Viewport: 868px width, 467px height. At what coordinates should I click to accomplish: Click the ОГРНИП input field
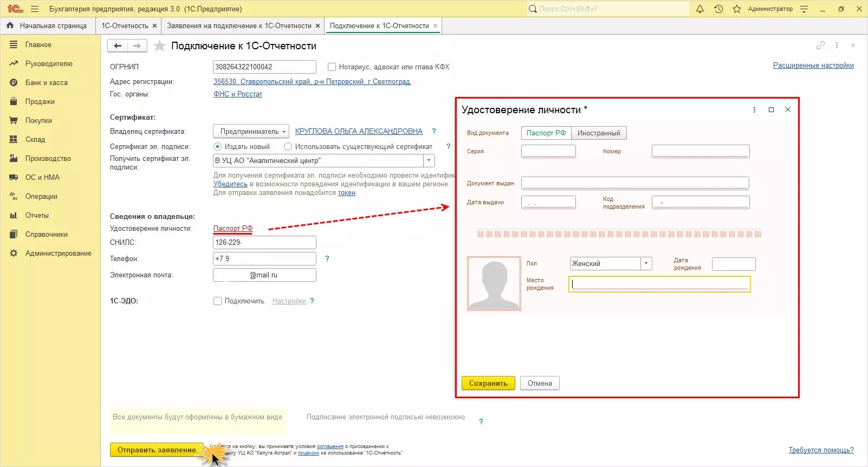pos(264,67)
